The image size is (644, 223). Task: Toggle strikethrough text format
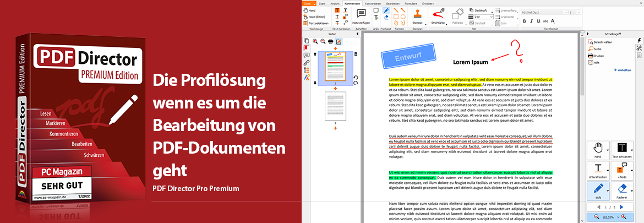[x=545, y=21]
